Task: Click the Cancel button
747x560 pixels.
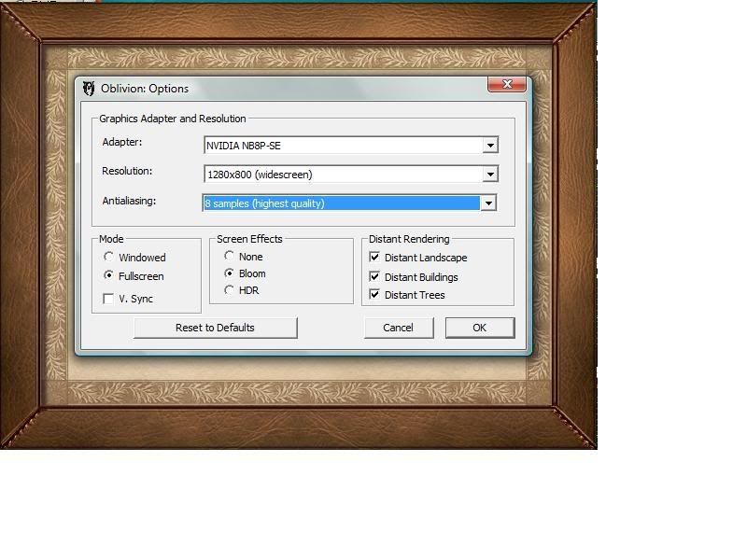Action: (399, 328)
